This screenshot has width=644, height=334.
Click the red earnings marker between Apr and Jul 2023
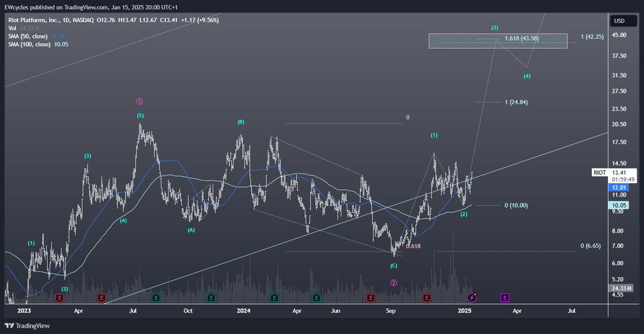(101, 297)
